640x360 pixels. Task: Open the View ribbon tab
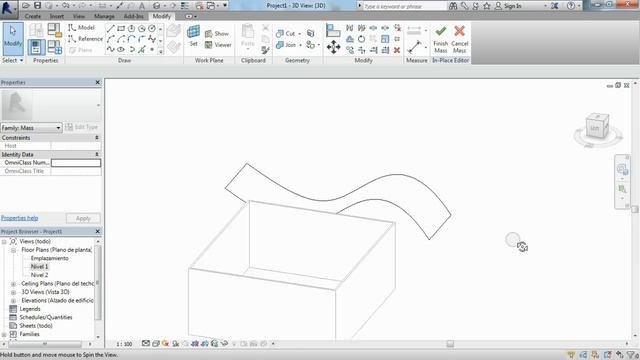[79, 16]
